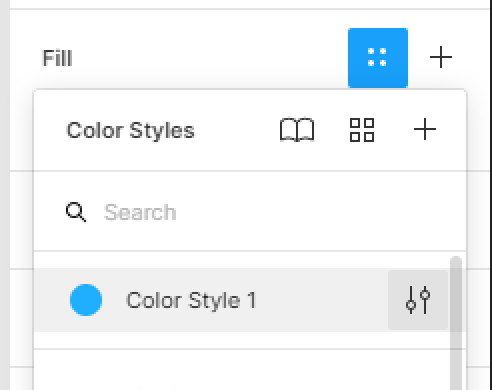Click the Fill section label
Screen dimensions: 492x390
(57, 58)
